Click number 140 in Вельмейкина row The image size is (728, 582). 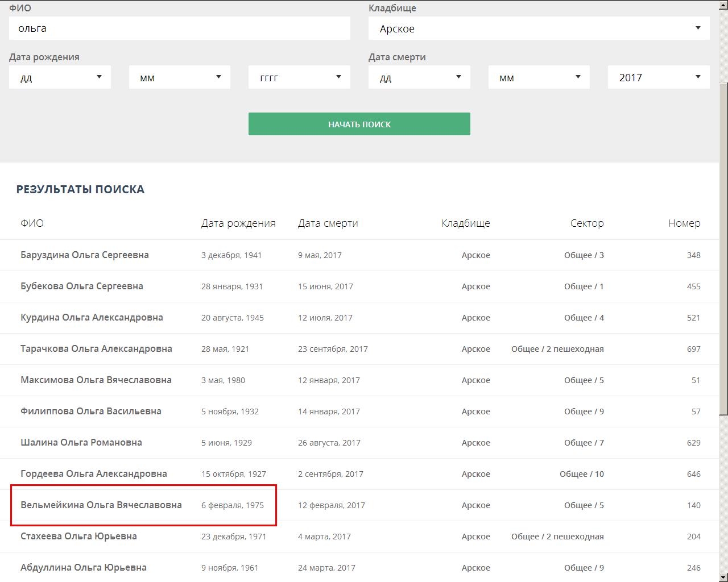(x=693, y=505)
